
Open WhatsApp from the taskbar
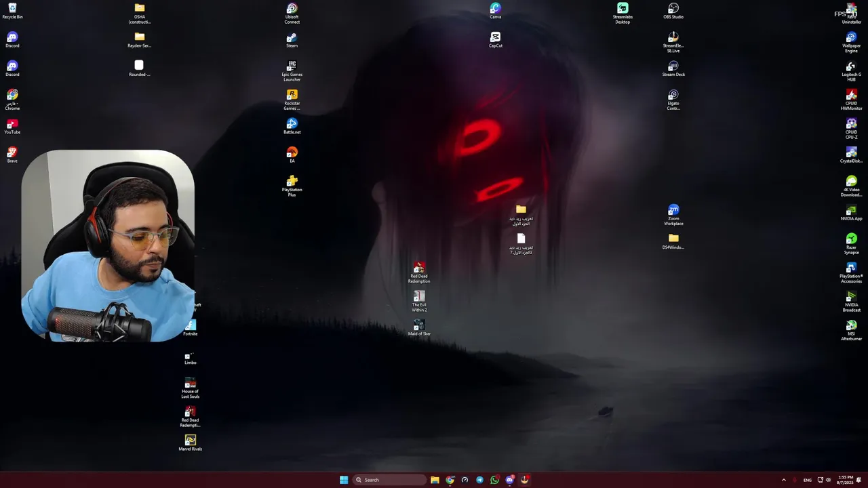tap(494, 480)
